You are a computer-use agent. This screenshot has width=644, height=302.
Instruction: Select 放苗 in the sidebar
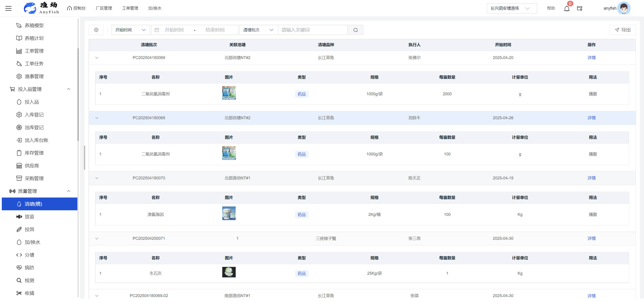click(29, 217)
